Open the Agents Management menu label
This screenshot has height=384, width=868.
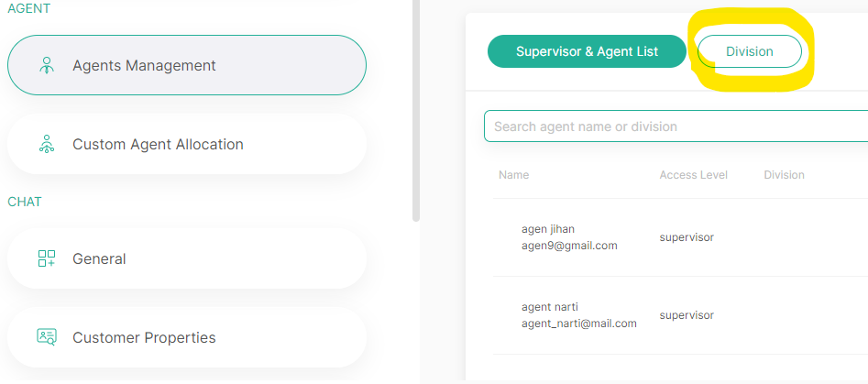[144, 65]
